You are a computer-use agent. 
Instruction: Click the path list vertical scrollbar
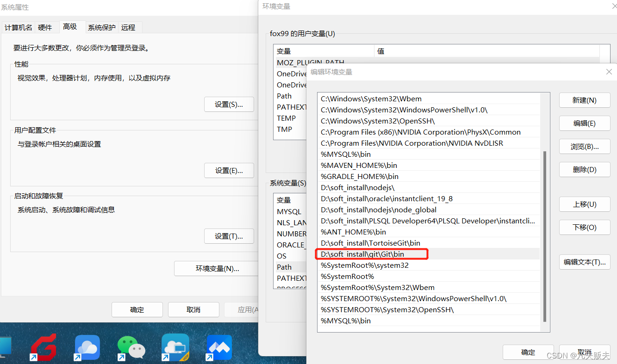(545, 236)
